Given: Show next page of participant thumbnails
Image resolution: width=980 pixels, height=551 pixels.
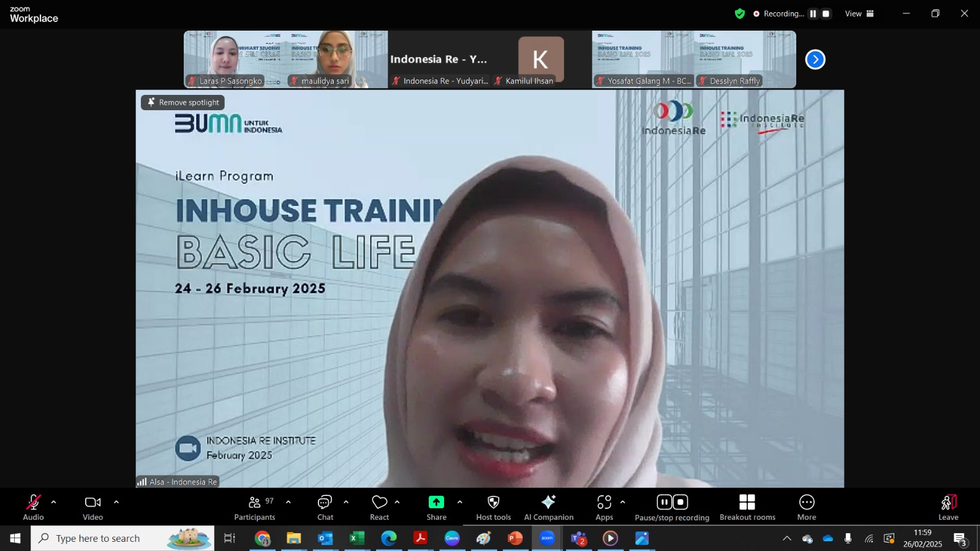Looking at the screenshot, I should (x=815, y=59).
